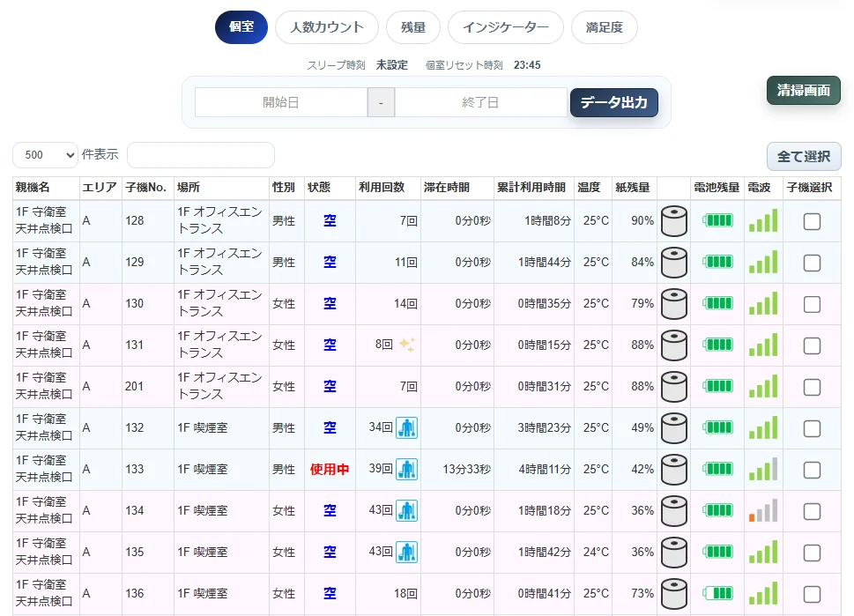This screenshot has width=854, height=616.
Task: Click the データ出力 button
Action: (613, 102)
